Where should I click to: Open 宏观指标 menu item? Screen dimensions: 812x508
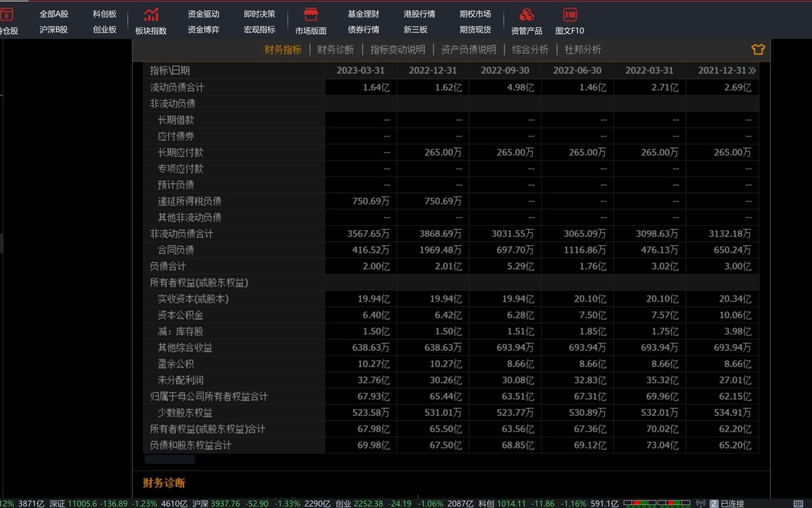tap(260, 30)
